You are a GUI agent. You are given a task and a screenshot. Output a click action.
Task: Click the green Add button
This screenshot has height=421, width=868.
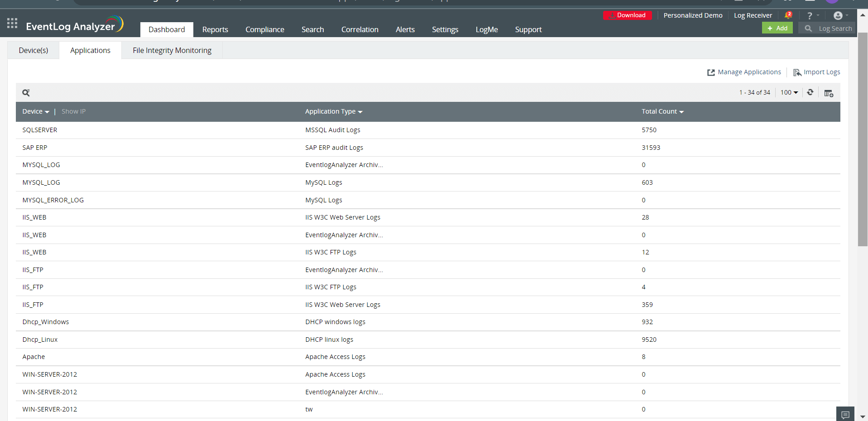[x=777, y=28]
